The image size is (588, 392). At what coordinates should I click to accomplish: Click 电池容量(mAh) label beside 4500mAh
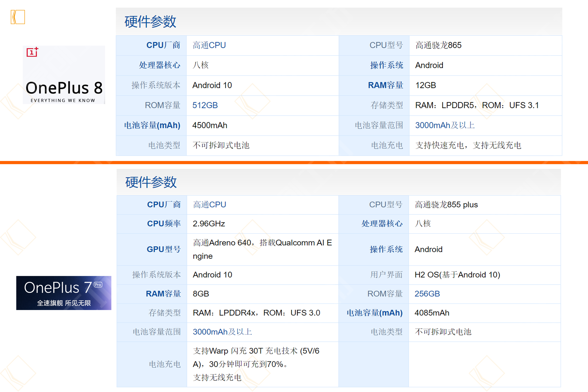152,125
